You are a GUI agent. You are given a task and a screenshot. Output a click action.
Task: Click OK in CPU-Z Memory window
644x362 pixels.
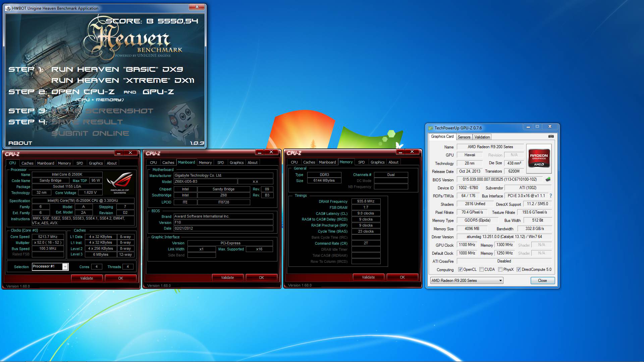coord(402,277)
